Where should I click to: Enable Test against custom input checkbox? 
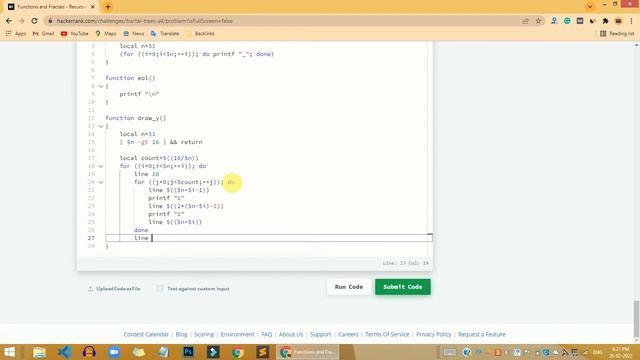160,289
